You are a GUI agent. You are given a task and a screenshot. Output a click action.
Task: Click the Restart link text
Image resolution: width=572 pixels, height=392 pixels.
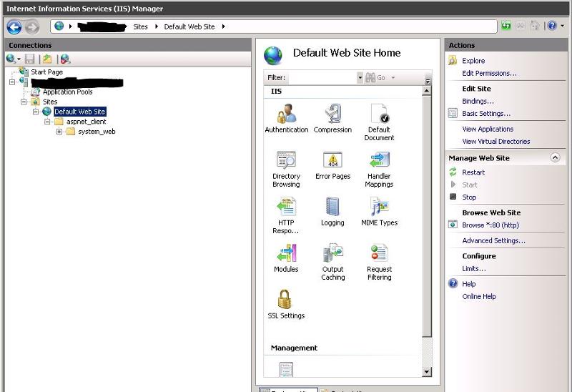pyautogui.click(x=473, y=172)
